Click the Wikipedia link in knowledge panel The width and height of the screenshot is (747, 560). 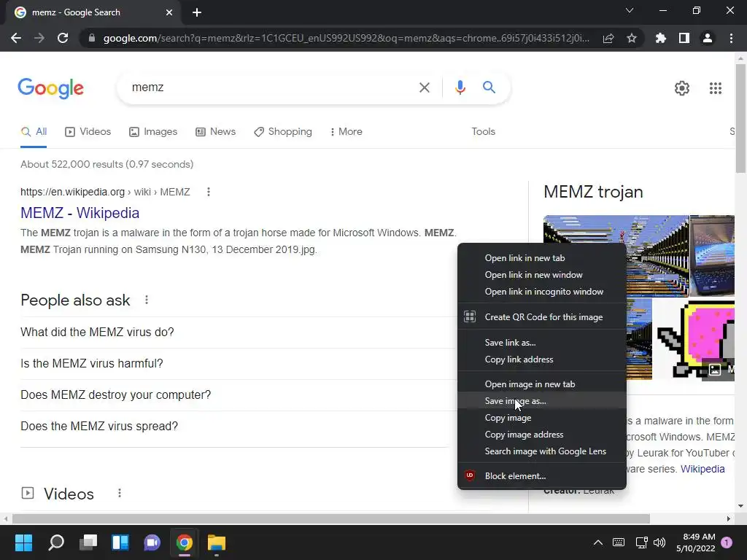point(703,469)
